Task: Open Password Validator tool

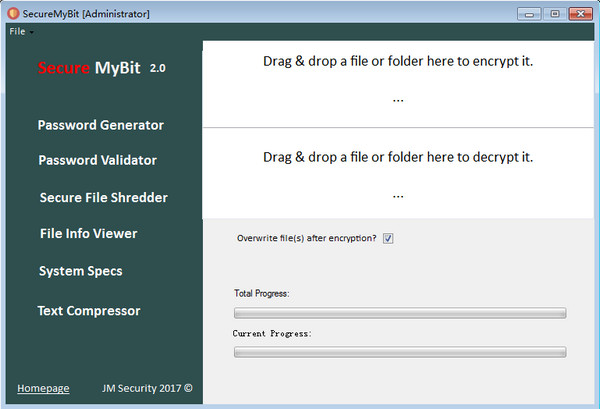Action: (x=98, y=160)
